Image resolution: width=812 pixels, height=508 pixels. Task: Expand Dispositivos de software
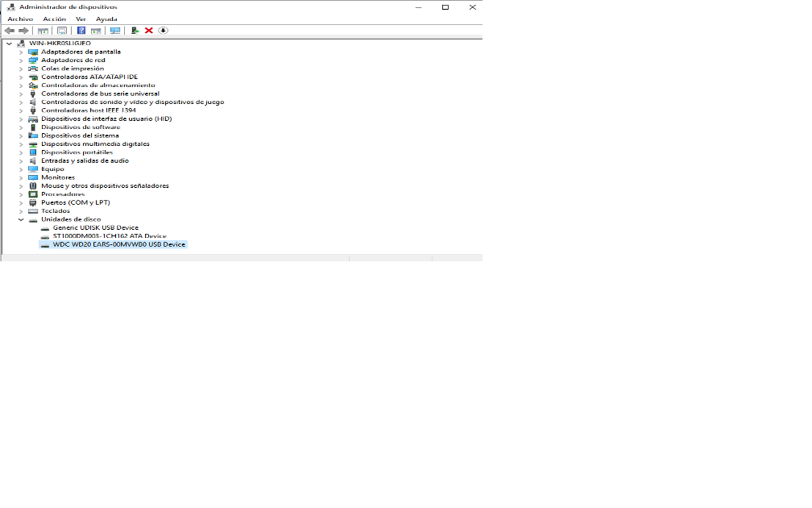[21, 127]
